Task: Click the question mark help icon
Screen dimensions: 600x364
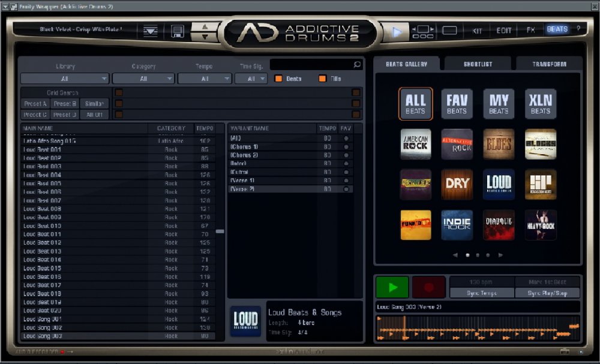Action: [578, 29]
